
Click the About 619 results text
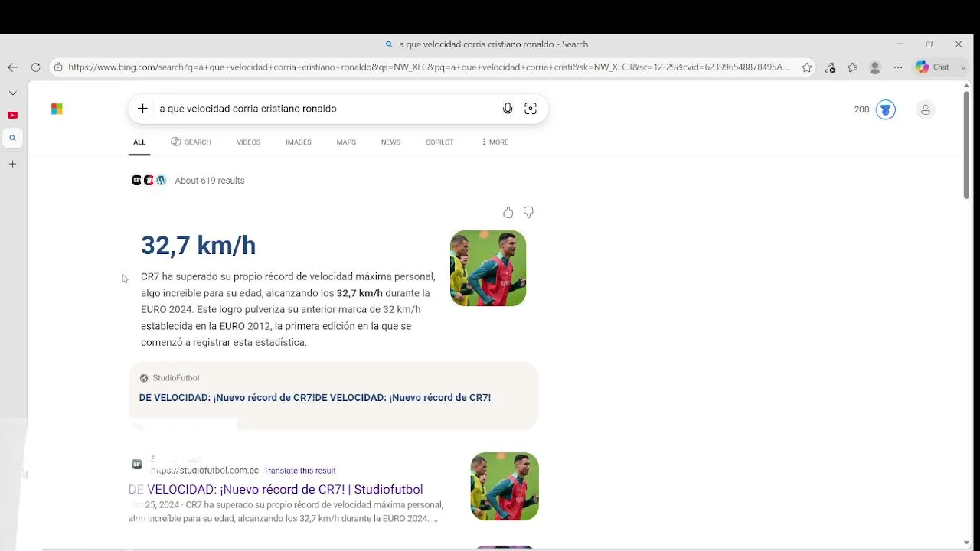(x=210, y=181)
